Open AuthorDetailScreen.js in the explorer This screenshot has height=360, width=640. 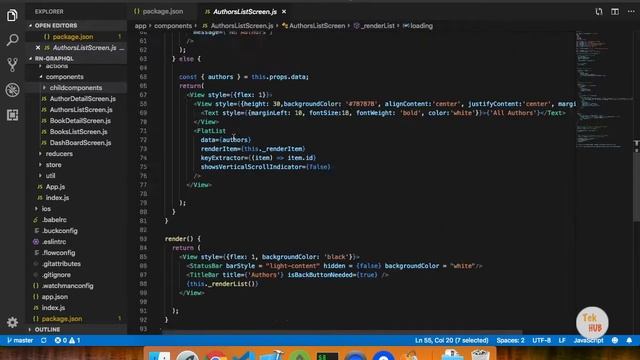82,99
